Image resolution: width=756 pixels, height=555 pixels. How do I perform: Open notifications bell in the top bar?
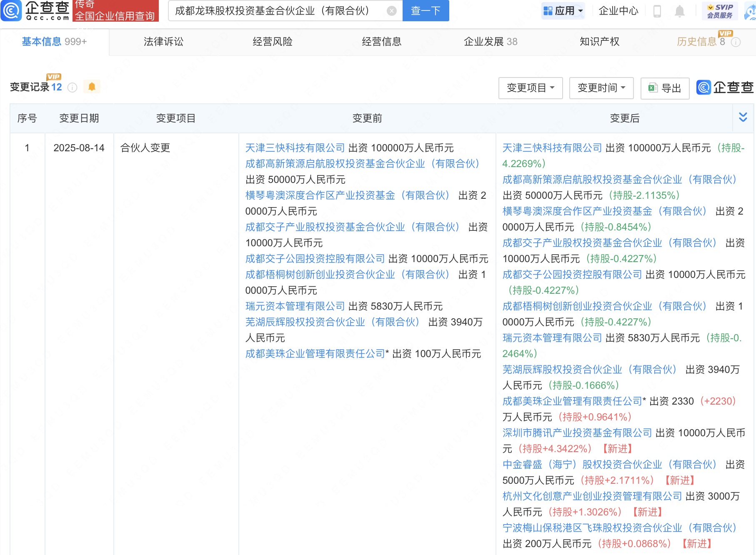point(679,11)
